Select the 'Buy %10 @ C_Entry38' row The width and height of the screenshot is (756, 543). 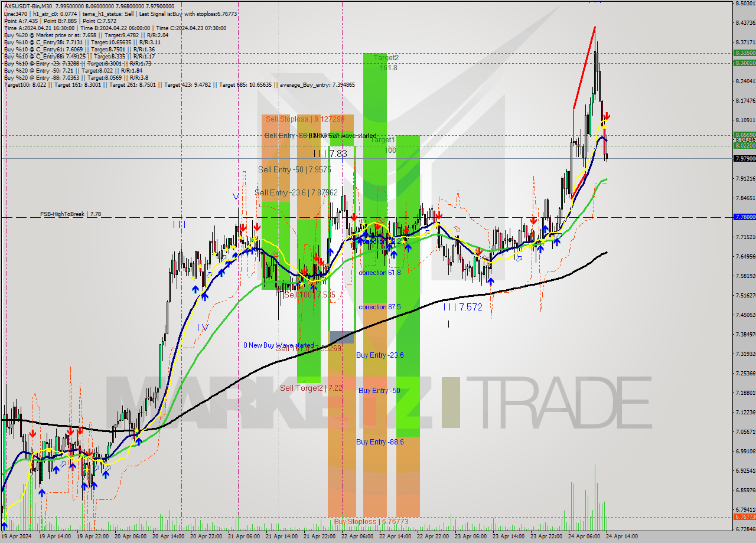click(82, 42)
